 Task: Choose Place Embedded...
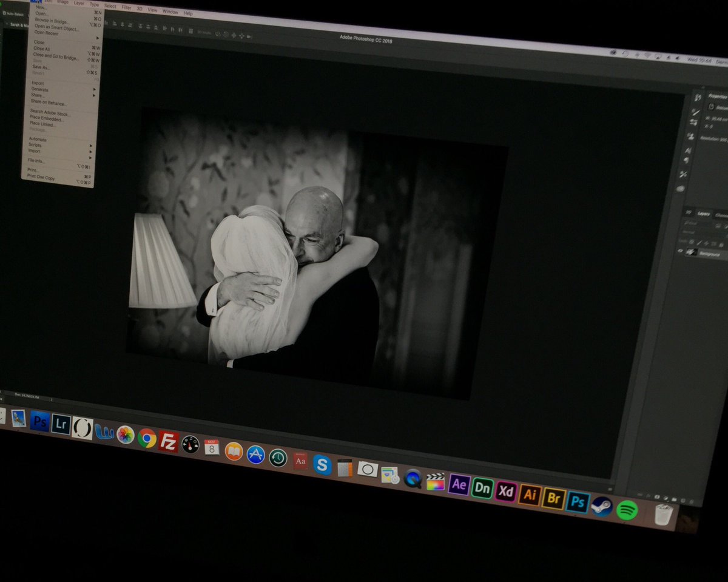coord(46,119)
